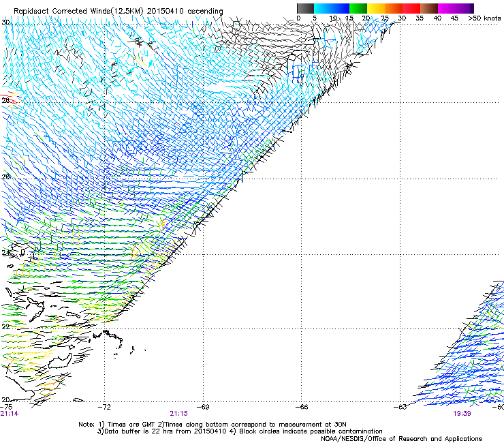Click the yellow legend color segment
Viewport: 504px width, 443px height.
376,8
